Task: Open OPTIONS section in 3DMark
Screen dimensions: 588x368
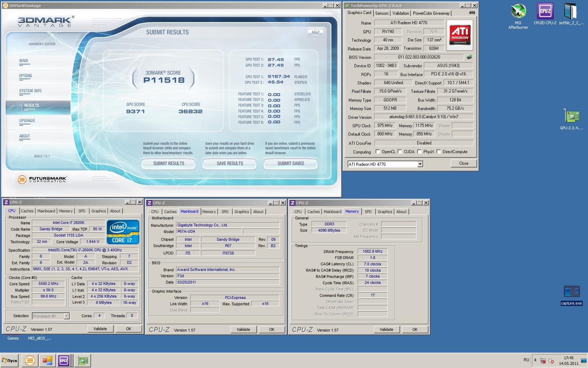Action: coord(25,76)
